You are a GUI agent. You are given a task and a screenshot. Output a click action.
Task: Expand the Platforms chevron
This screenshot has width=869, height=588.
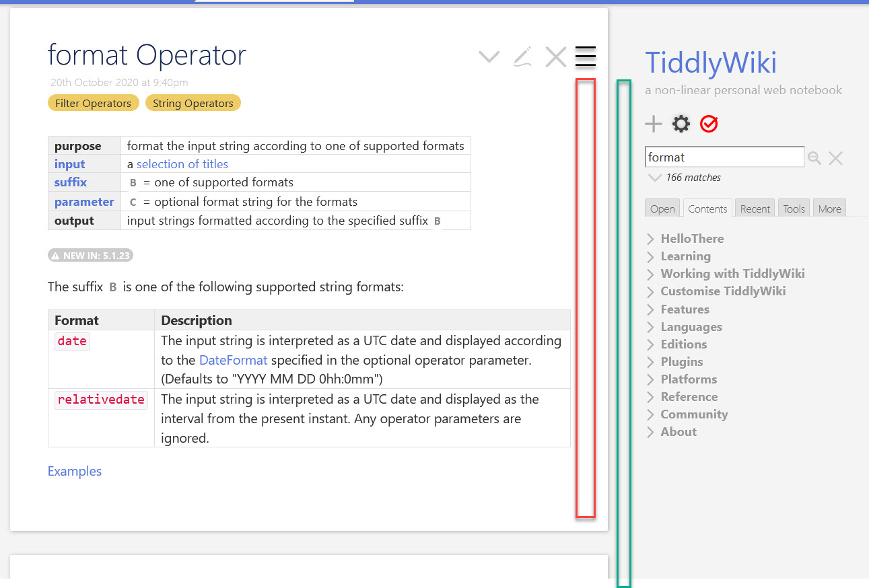click(651, 379)
